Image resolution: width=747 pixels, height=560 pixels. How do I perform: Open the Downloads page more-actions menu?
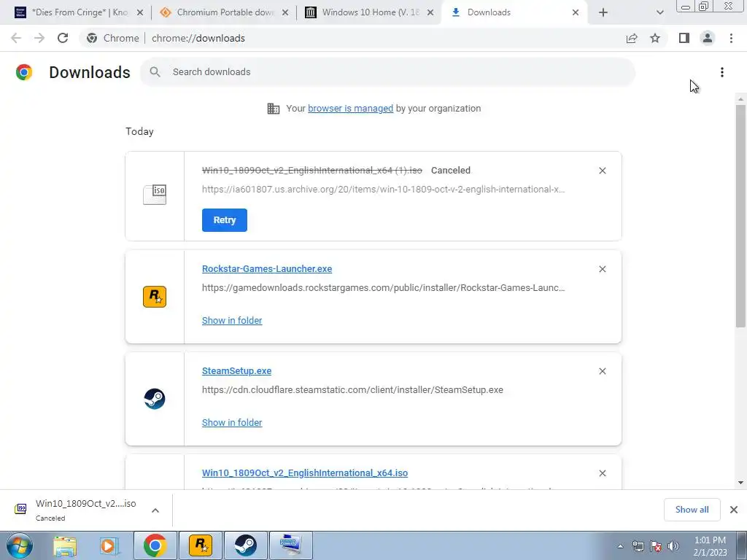coord(722,72)
